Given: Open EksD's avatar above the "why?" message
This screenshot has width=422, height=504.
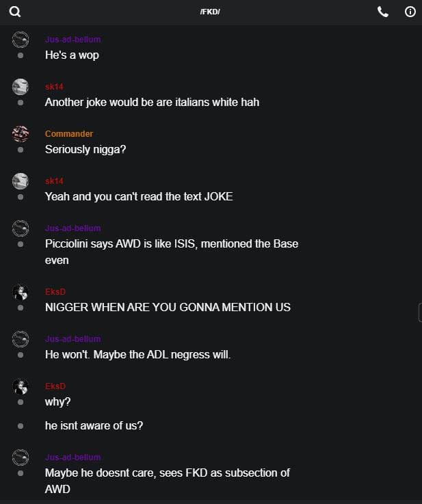Looking at the screenshot, I should [21, 386].
